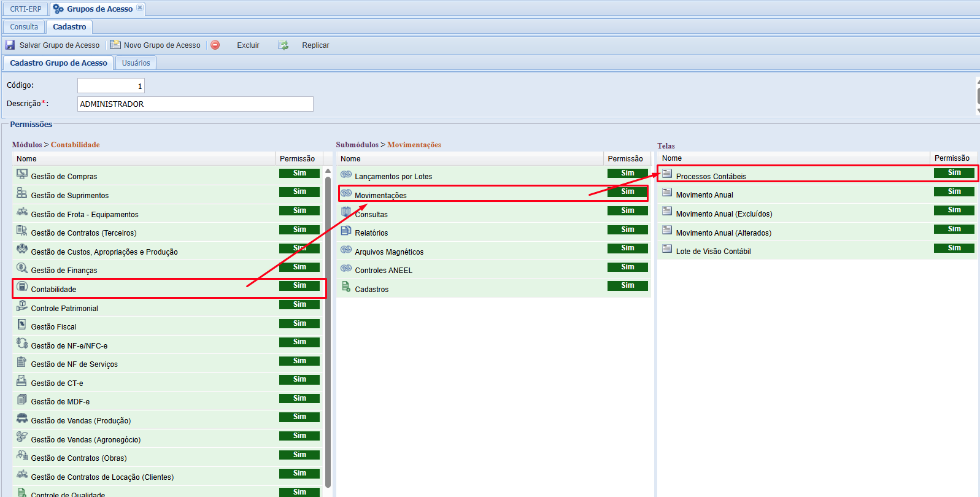Viewport: 980px width, 497px height.
Task: Select Gestão de Contratos de Locação (Clientes)
Action: 168,477
